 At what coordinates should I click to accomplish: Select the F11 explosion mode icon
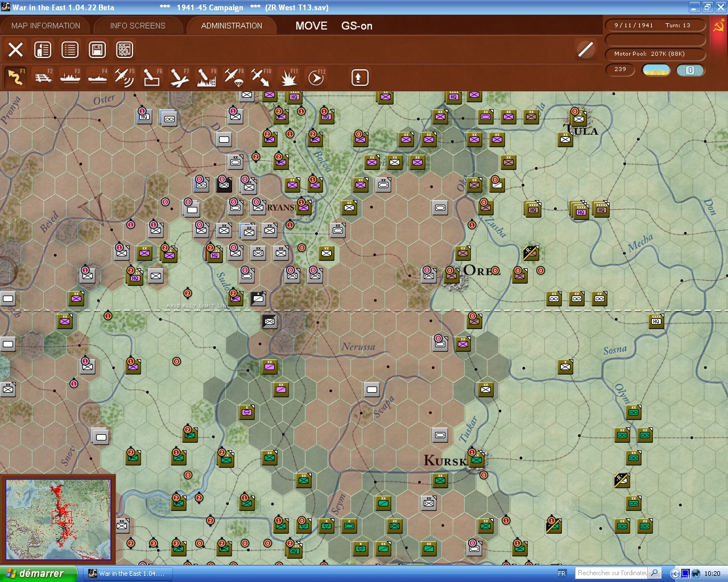click(288, 77)
